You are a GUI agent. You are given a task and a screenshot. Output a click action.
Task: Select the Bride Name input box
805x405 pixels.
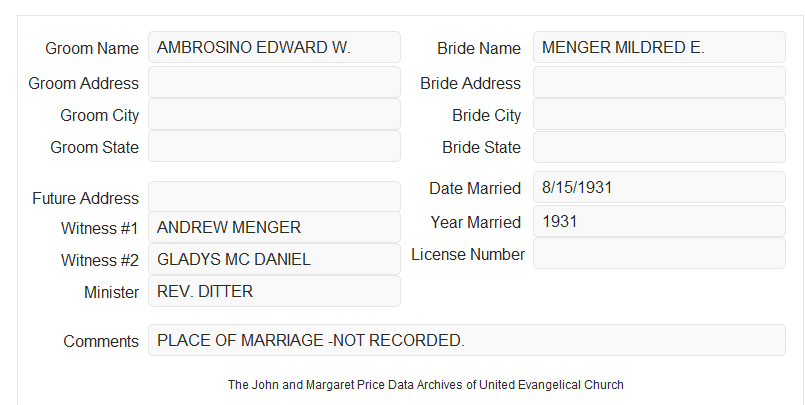[x=659, y=47]
